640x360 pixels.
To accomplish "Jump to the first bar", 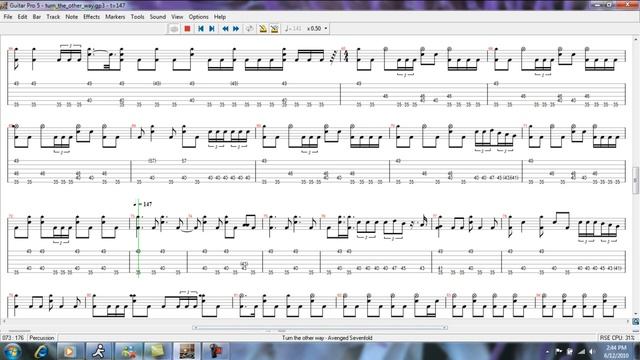I will click(201, 29).
